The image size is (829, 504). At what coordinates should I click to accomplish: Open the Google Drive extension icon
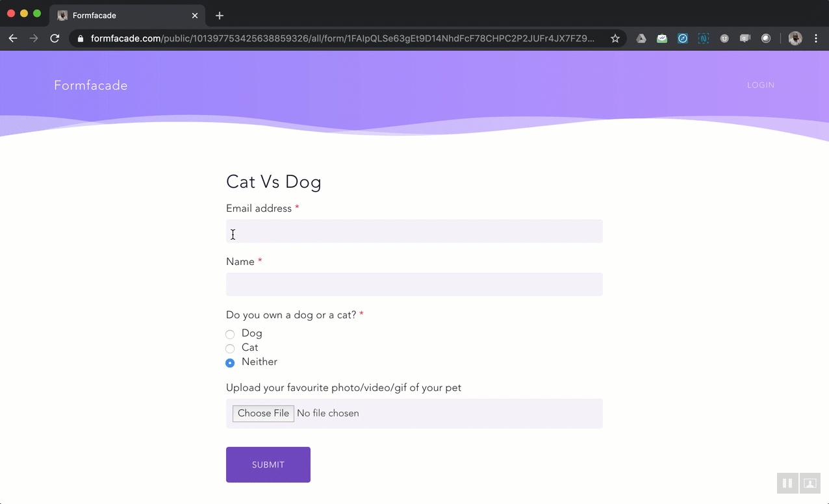tap(641, 38)
